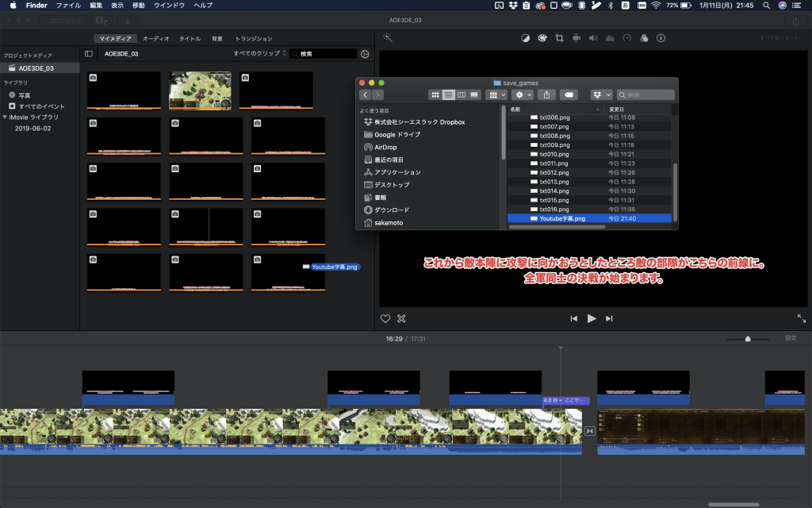Open the color correction palette icon
Screen dimensions: 812x508
tap(542, 38)
